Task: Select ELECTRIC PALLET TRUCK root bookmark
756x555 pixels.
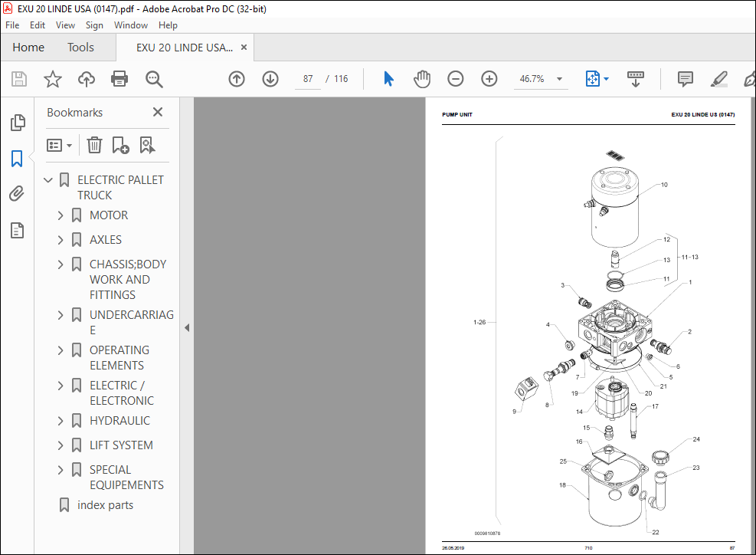Action: [120, 187]
